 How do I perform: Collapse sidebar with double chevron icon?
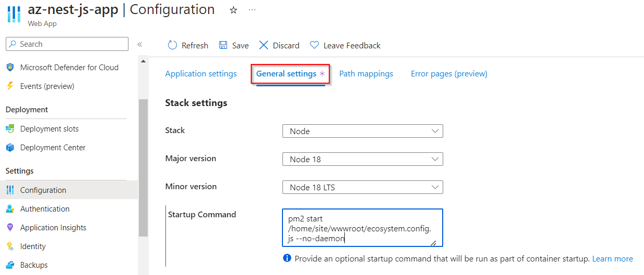[139, 44]
